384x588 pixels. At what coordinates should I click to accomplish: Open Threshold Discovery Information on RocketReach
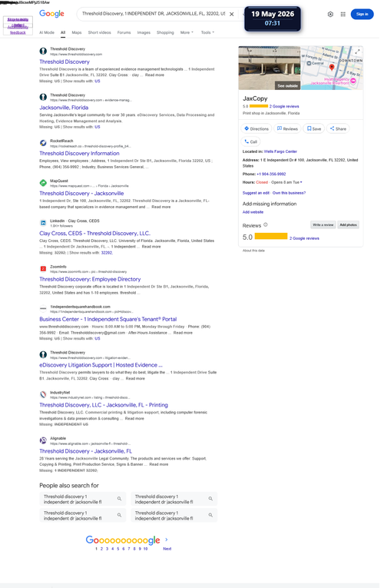tap(79, 154)
